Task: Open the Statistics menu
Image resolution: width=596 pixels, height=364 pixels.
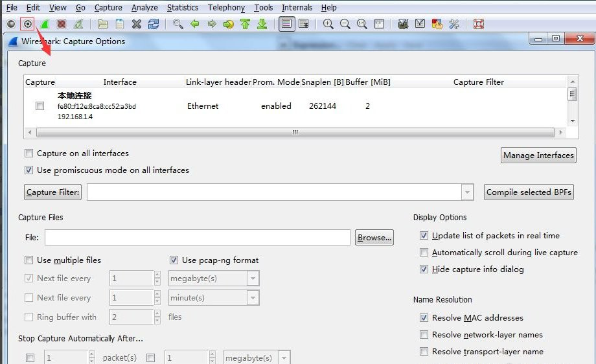Action: (x=183, y=8)
